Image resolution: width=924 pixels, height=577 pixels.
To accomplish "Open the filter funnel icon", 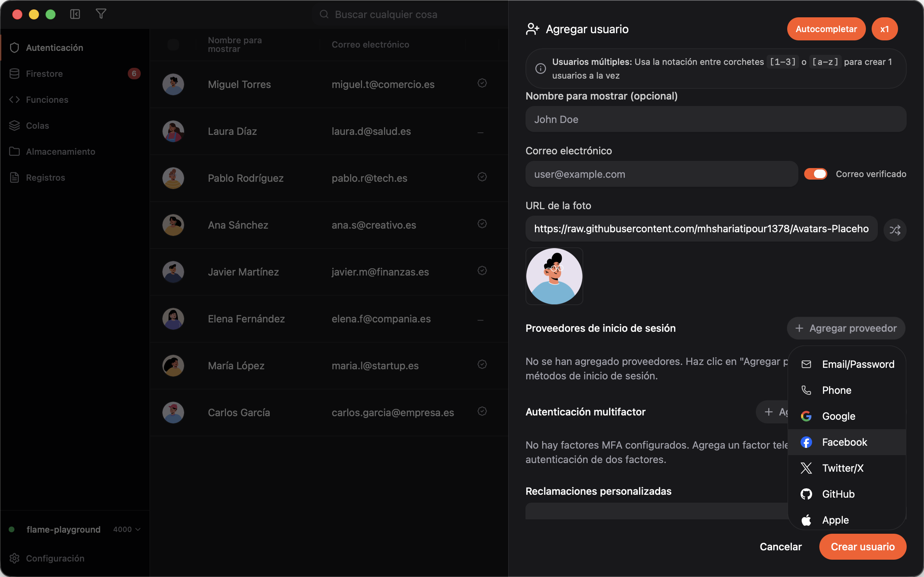I will [x=101, y=14].
